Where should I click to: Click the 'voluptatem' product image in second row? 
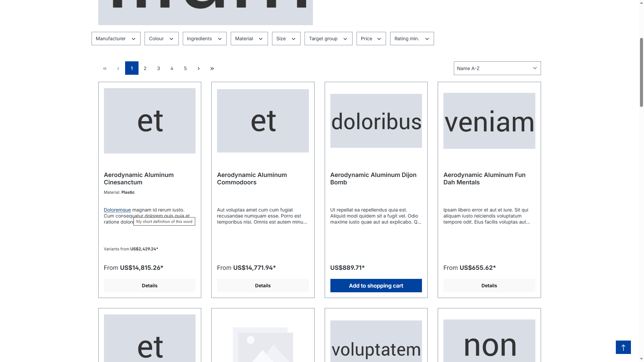click(376, 341)
